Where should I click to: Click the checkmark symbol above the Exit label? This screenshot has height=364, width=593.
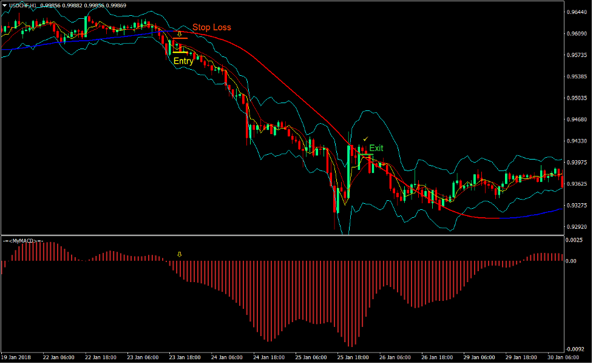pos(366,139)
